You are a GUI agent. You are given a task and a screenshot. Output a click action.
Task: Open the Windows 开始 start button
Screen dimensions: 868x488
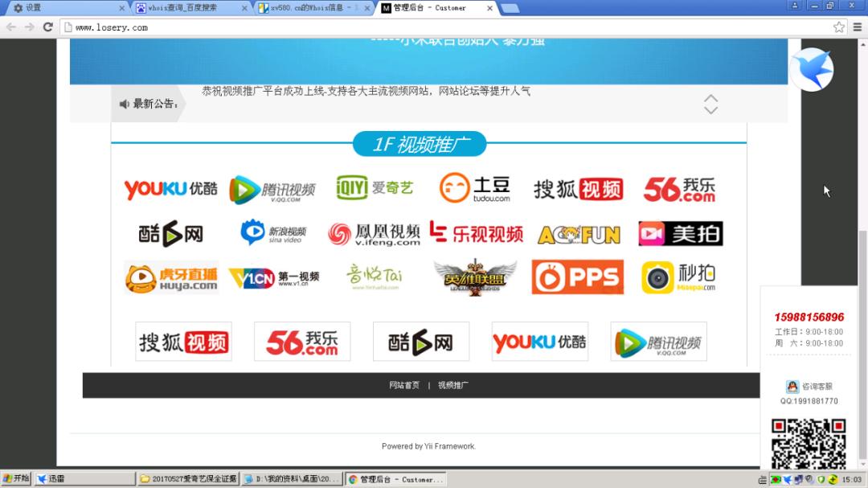16,479
